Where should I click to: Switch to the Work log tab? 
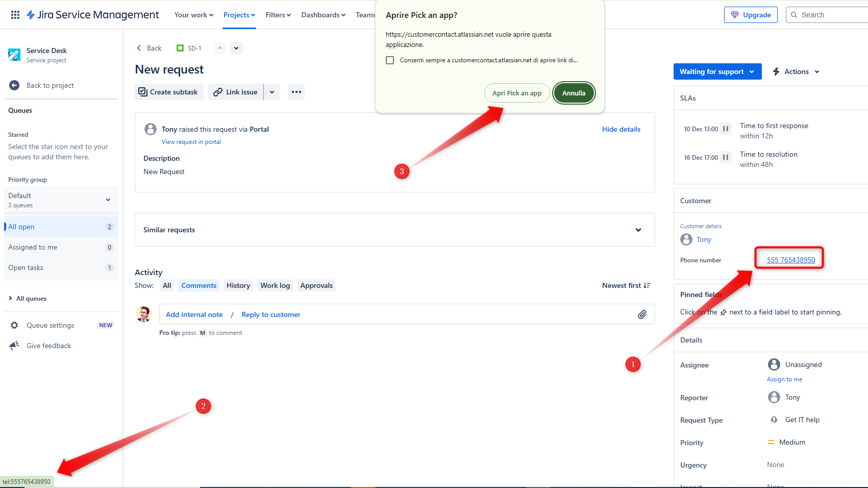(275, 285)
